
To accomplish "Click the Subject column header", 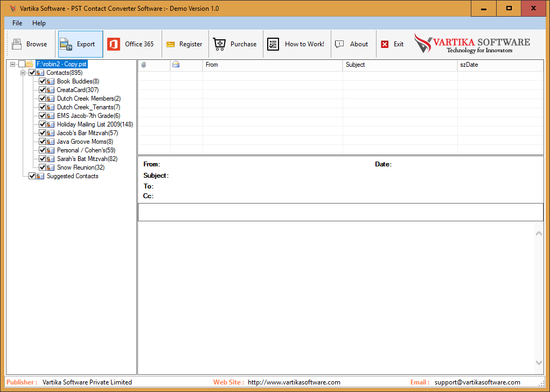I will click(400, 65).
